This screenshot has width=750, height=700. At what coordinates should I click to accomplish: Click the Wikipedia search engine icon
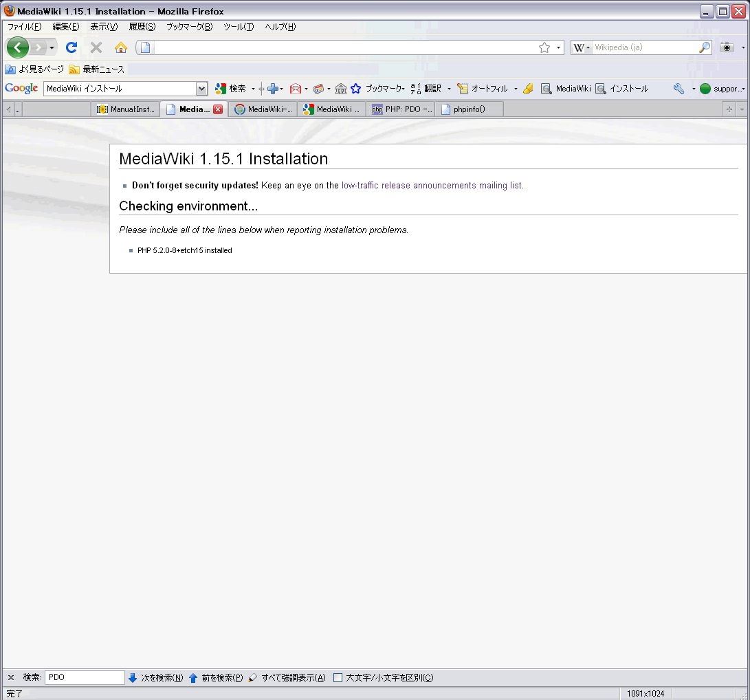click(579, 47)
